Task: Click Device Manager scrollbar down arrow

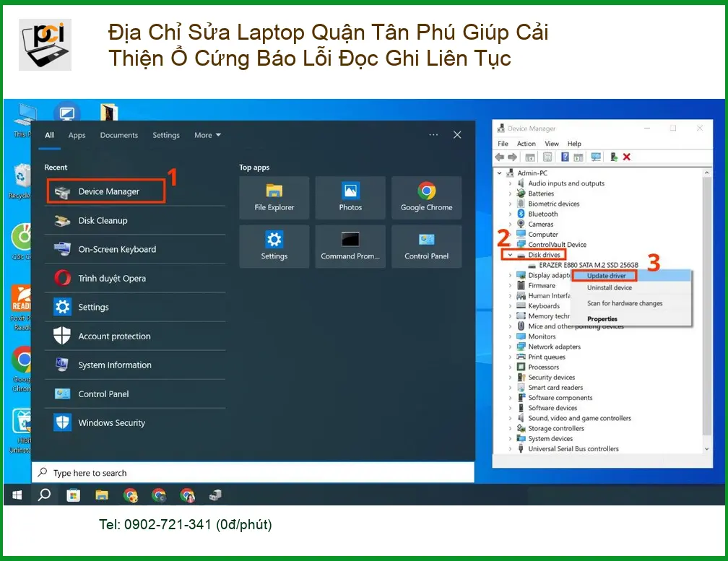Action: [706, 448]
